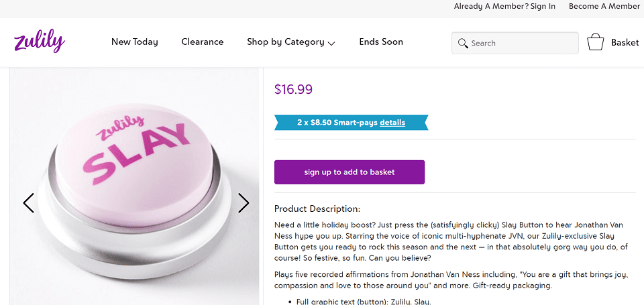Open the Smart-pays details link
644x305 pixels.
tap(392, 123)
